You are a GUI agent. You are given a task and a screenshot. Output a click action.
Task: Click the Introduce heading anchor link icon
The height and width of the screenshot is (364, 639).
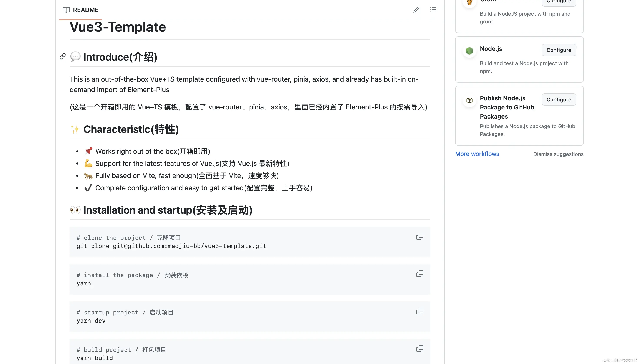tap(63, 56)
